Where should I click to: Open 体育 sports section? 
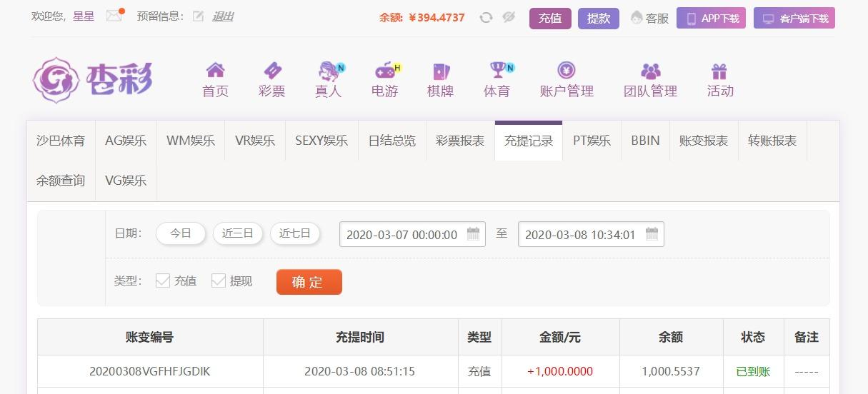tap(497, 80)
